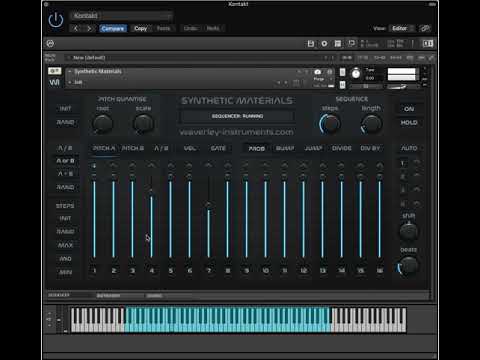Click keyboard octave up arrow
This screenshot has width=480, height=360.
50,313
